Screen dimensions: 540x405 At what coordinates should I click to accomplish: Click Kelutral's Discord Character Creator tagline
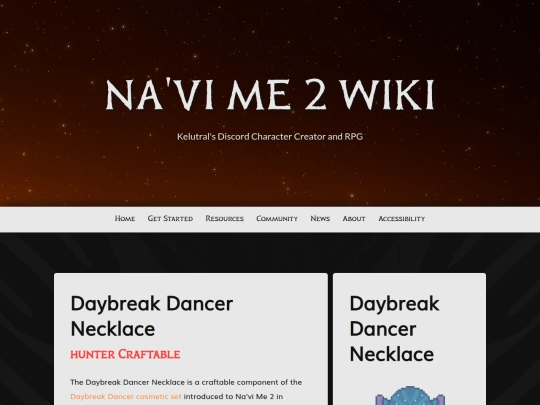pos(270,137)
